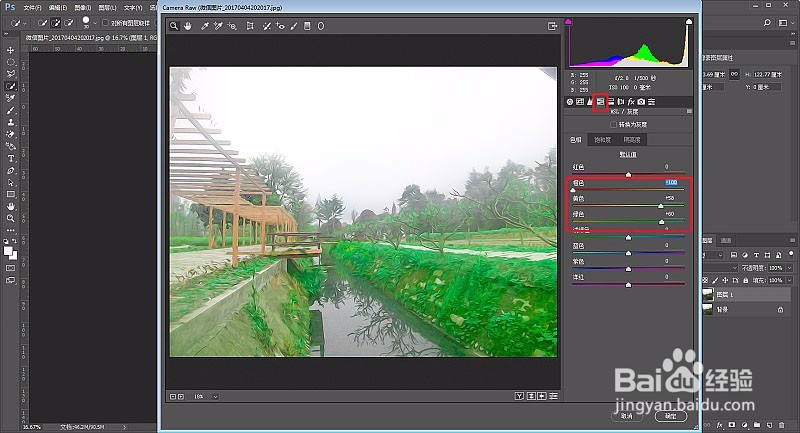Switch to the Saturation (饱和度) tab
Screen dimensions: 800x433
pos(603,140)
